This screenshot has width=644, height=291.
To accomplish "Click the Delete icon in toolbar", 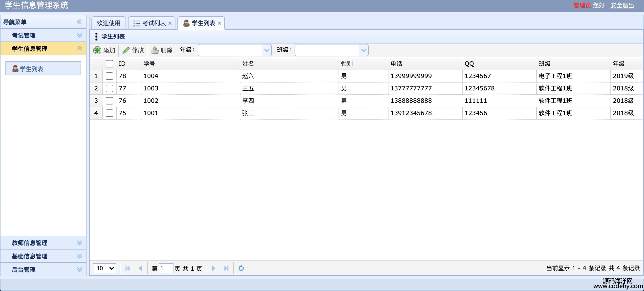I will click(x=155, y=50).
